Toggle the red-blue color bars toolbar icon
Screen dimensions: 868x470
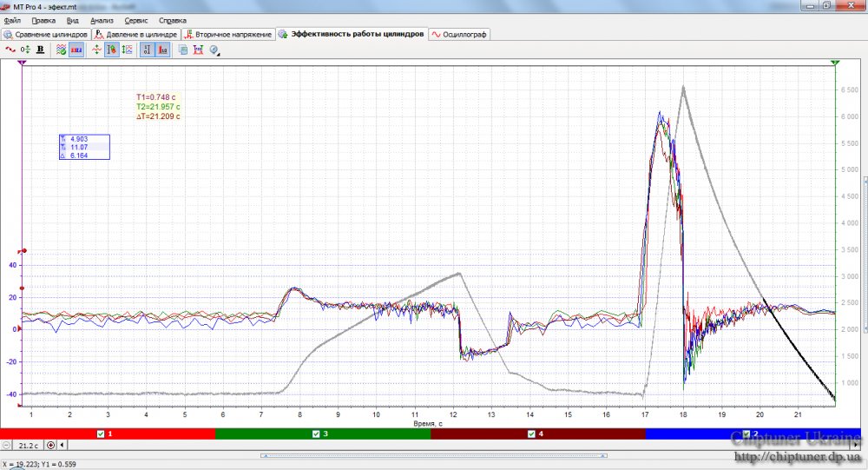(x=76, y=50)
